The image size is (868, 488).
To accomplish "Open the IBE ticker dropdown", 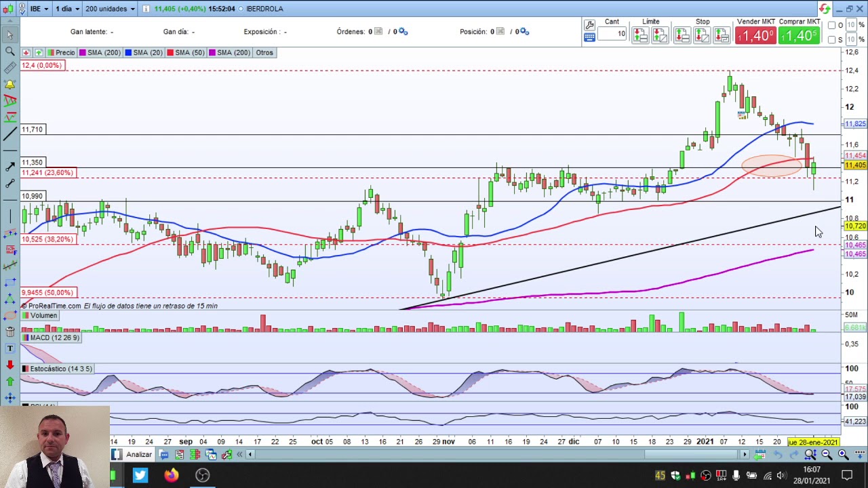I will (x=39, y=9).
